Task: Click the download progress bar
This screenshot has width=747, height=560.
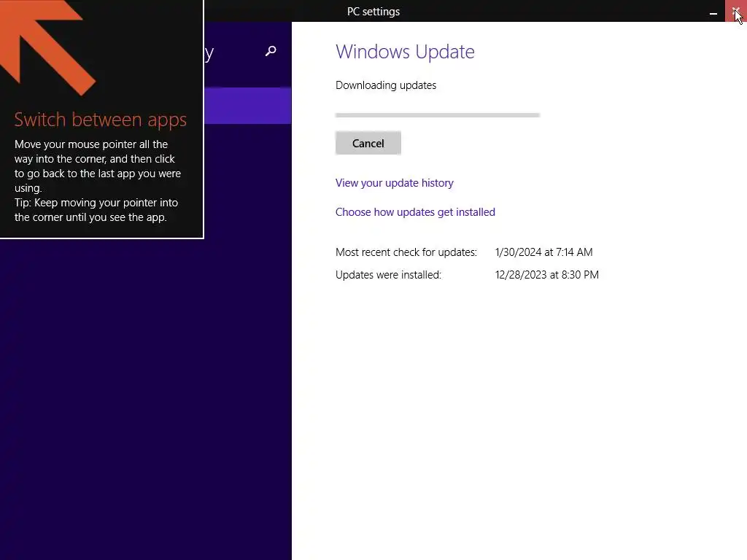Action: tap(438, 114)
